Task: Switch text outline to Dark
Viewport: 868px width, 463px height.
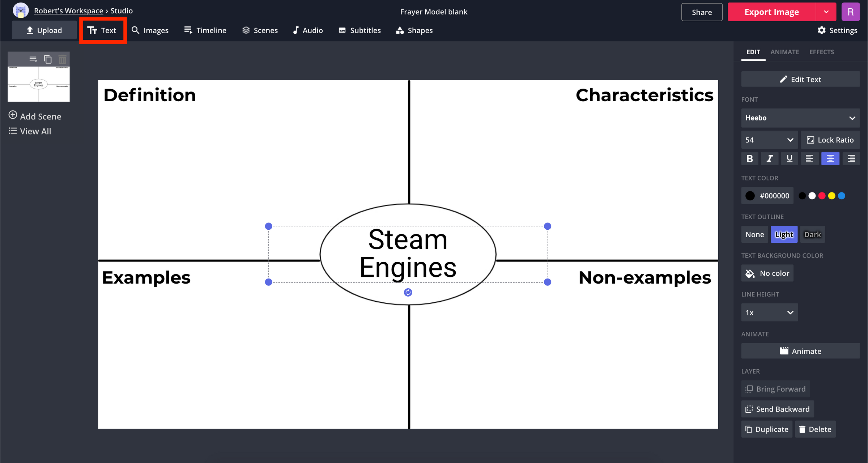Action: tap(812, 234)
